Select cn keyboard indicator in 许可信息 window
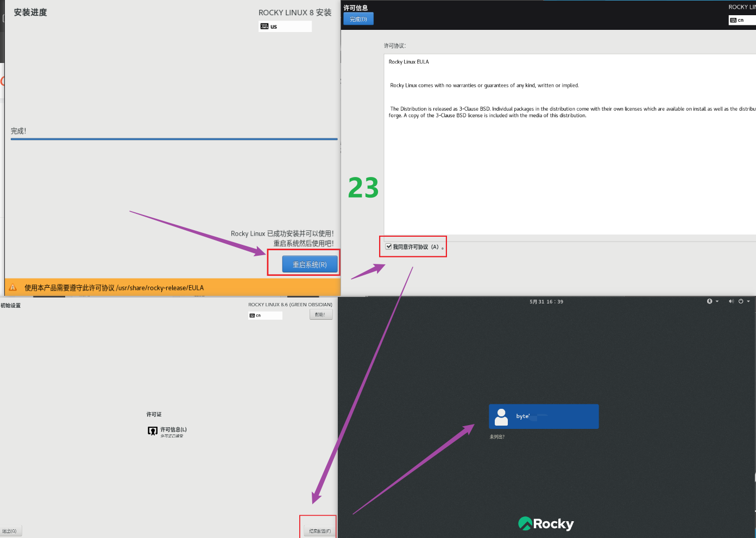Image resolution: width=756 pixels, height=538 pixels. [x=742, y=20]
